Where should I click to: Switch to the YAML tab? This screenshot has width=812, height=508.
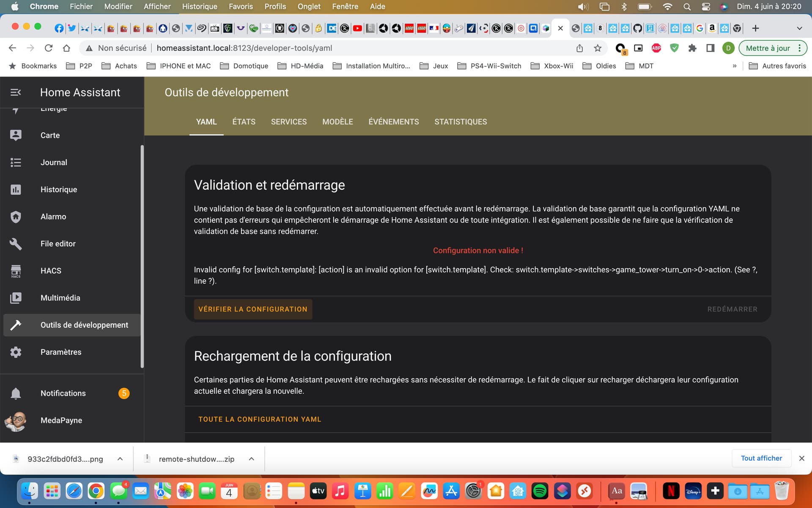[206, 122]
